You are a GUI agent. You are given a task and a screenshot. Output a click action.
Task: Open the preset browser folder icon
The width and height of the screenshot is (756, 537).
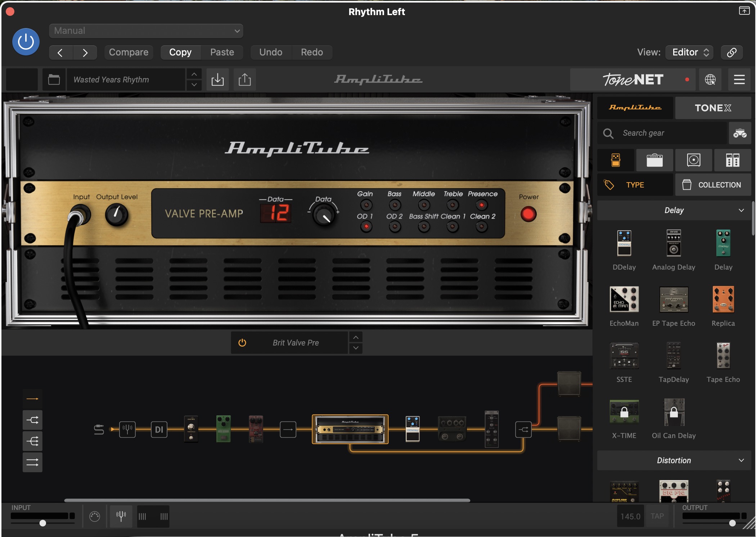pos(54,80)
